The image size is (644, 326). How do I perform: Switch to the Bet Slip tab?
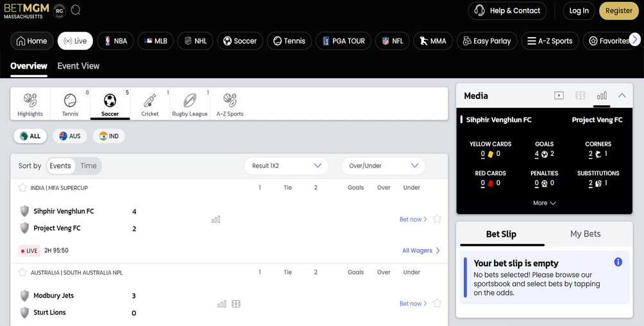pos(501,234)
